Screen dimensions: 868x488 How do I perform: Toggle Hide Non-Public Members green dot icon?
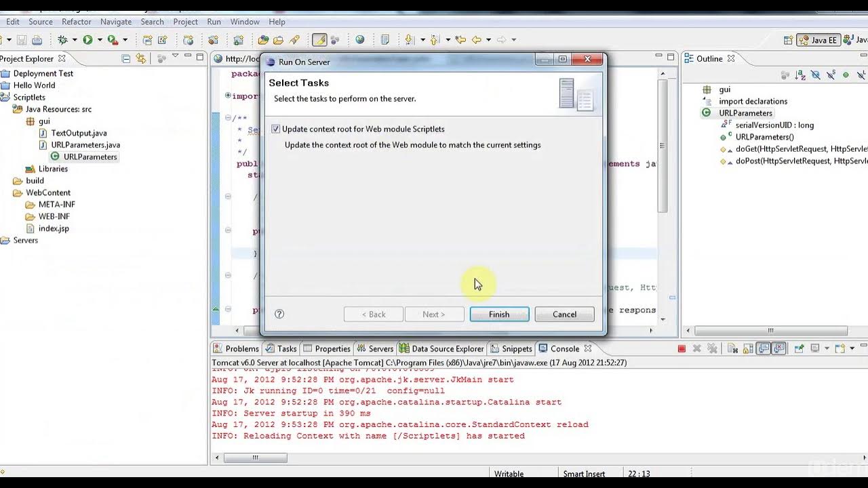[846, 75]
